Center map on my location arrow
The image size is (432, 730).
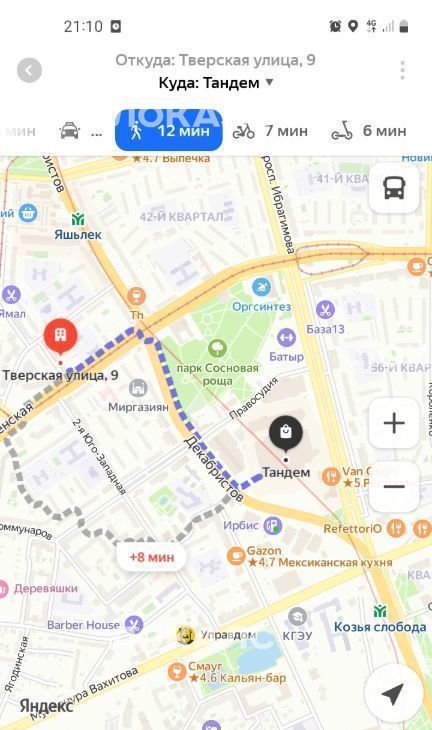pos(392,694)
